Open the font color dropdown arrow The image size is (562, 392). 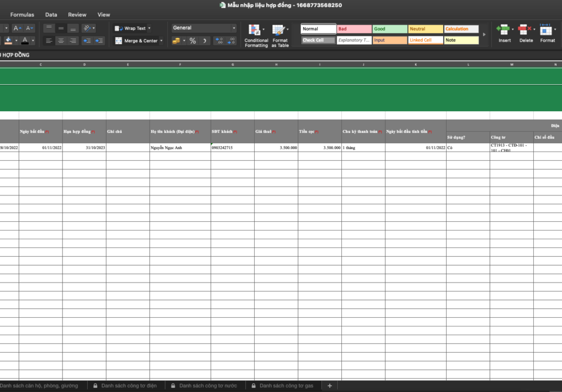(x=33, y=41)
